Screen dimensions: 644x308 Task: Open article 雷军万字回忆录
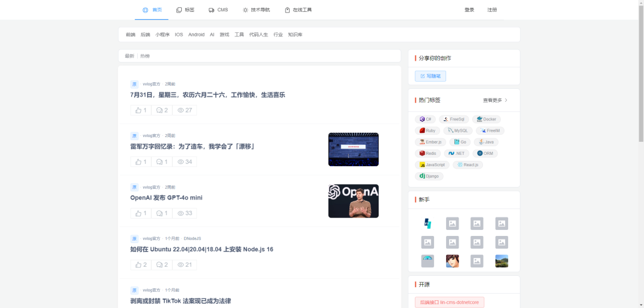(193, 147)
